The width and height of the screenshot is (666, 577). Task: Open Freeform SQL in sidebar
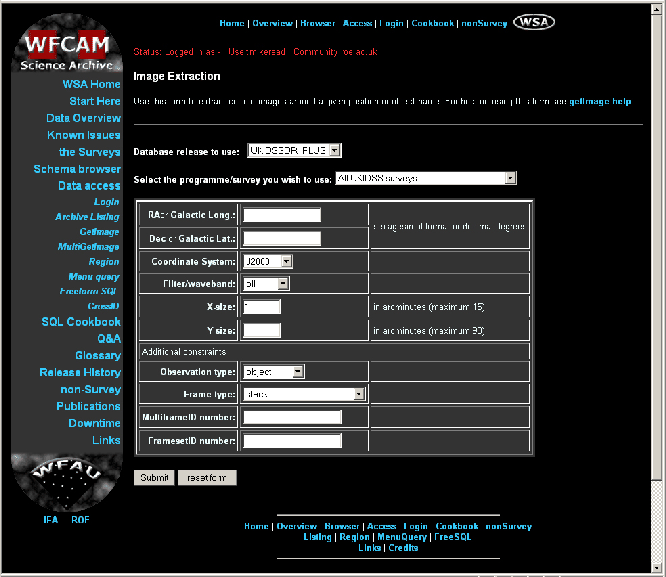pyautogui.click(x=88, y=291)
